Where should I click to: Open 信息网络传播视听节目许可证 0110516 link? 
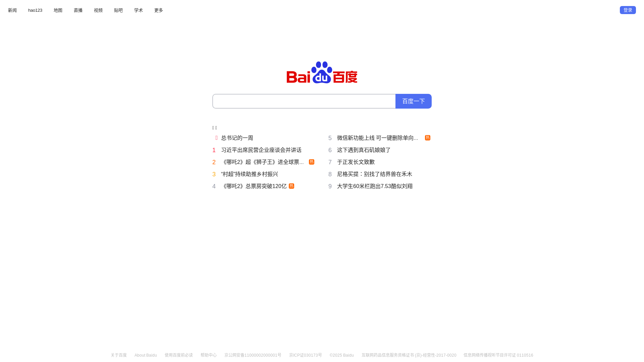(x=498, y=355)
